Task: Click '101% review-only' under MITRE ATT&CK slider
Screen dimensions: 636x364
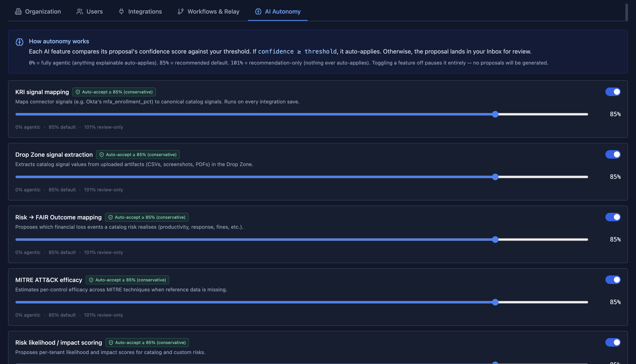Action: [x=104, y=315]
